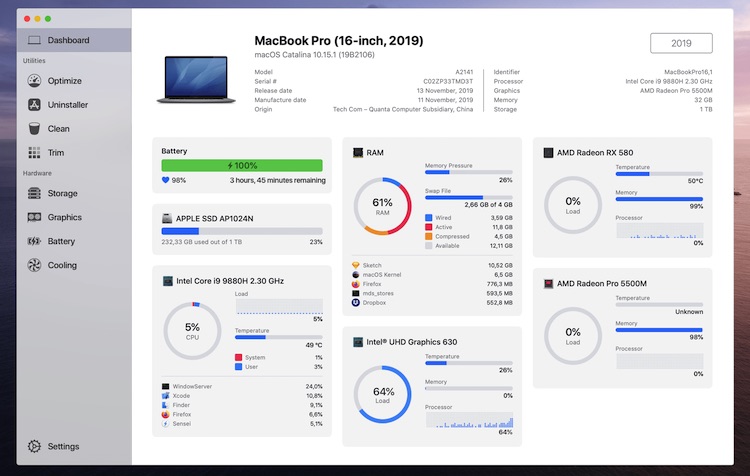
Task: Click the green 100% battery charge bar
Action: click(241, 166)
